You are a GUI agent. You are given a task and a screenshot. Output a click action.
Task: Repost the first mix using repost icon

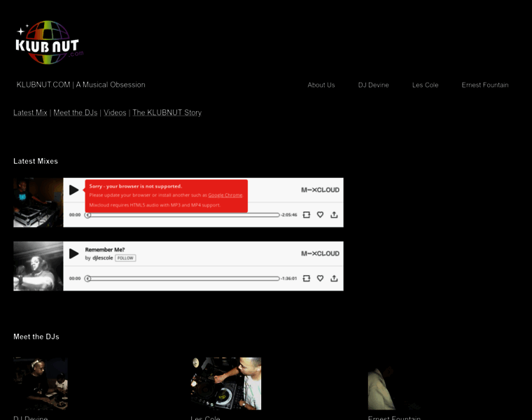307,215
